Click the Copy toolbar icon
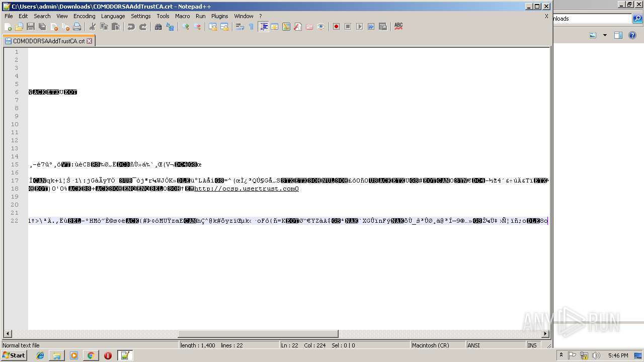 pos(104,27)
